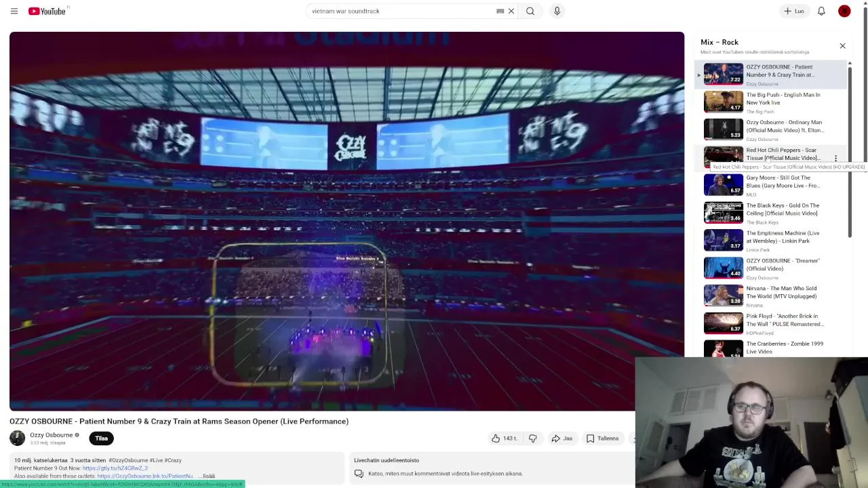The width and height of the screenshot is (868, 488).
Task: Click title "Pink Floyd - Another Brick In The Wall"
Action: tap(785, 320)
